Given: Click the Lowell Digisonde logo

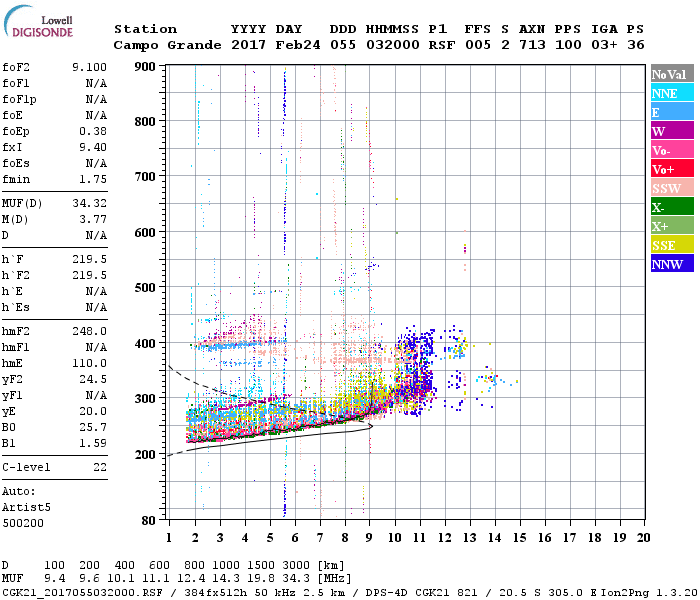Looking at the screenshot, I should [x=38, y=22].
